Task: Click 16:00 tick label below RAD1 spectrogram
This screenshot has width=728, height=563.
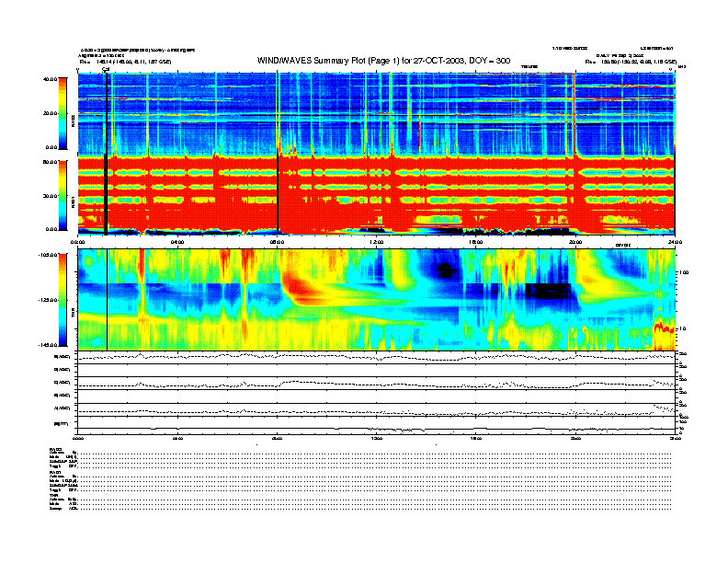Action: click(x=476, y=242)
